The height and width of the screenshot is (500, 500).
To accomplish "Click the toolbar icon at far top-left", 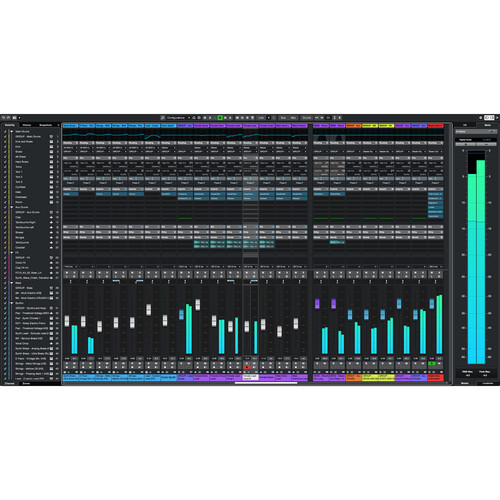I will (x=3, y=118).
